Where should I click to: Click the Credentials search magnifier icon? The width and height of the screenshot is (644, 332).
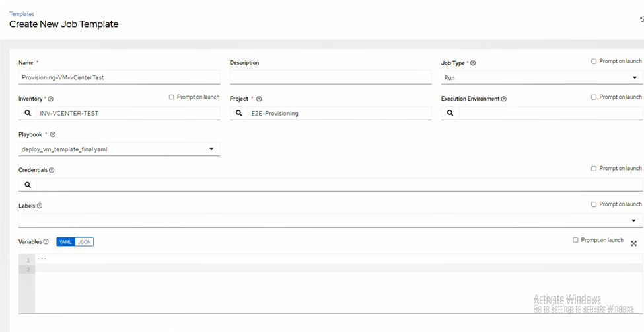pyautogui.click(x=28, y=185)
